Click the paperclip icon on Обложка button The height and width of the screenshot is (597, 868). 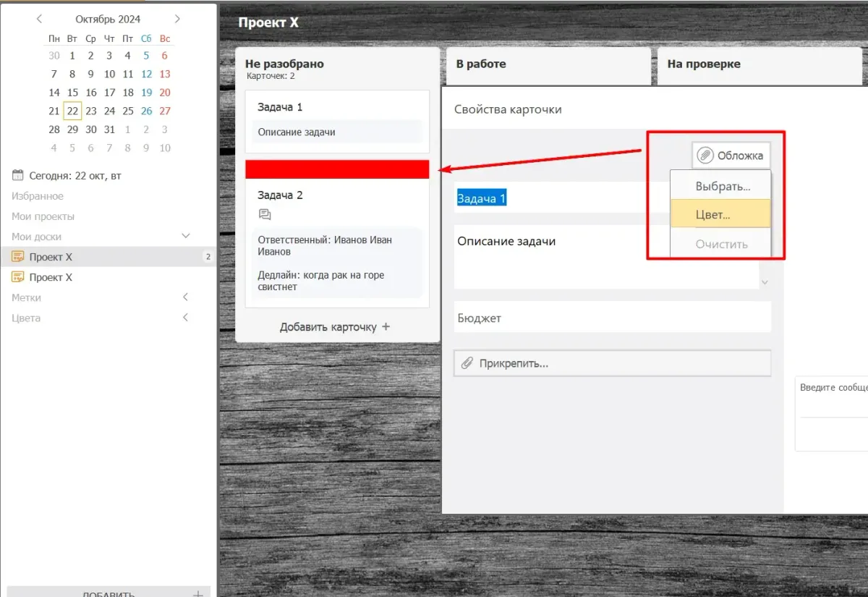point(705,156)
